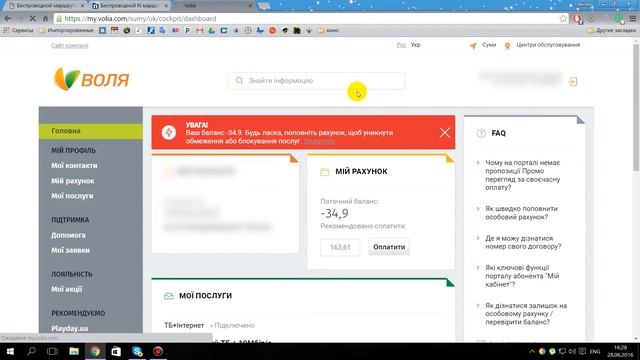Open FAQ Як швидко поповнити особовий рахунок
Image resolution: width=640 pixels, height=360 pixels.
point(522,213)
